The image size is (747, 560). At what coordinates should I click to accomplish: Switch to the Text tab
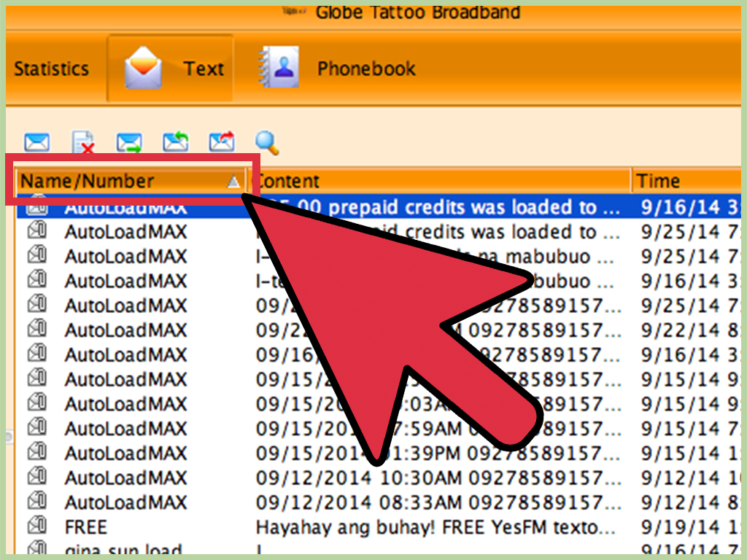click(170, 68)
